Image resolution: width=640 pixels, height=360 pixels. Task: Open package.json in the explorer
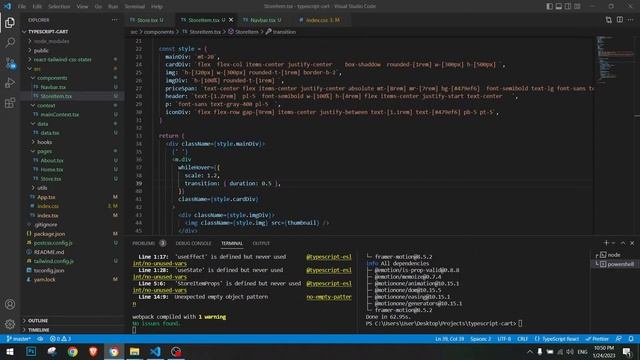(x=49, y=234)
